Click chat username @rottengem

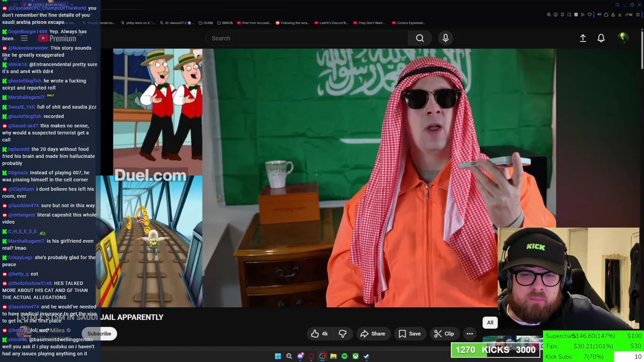(x=22, y=215)
